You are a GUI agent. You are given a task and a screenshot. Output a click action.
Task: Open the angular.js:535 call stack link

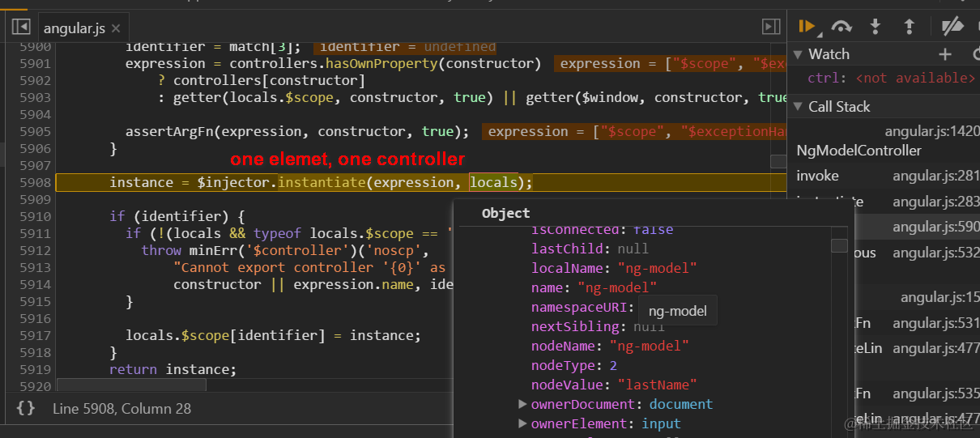(x=935, y=393)
